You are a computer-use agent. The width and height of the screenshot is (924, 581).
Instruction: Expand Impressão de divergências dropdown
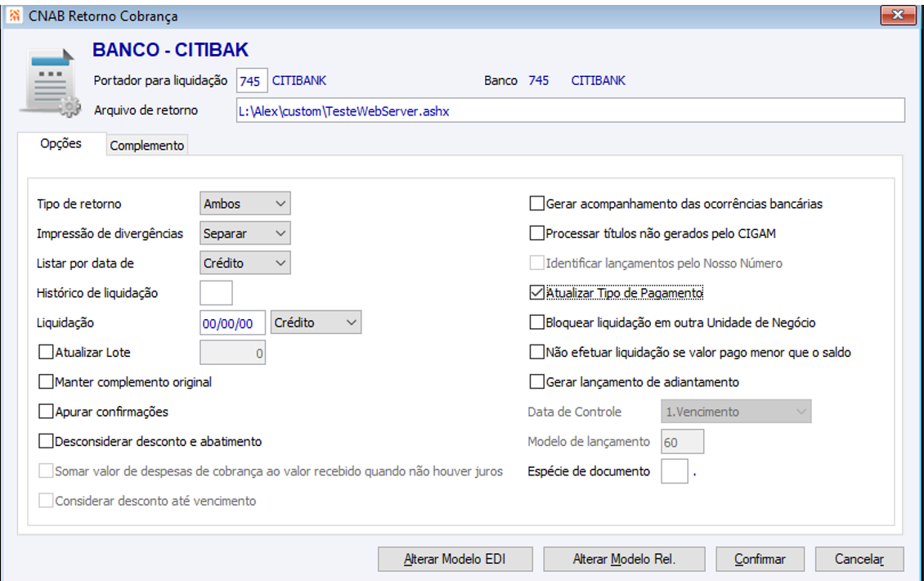[245, 233]
